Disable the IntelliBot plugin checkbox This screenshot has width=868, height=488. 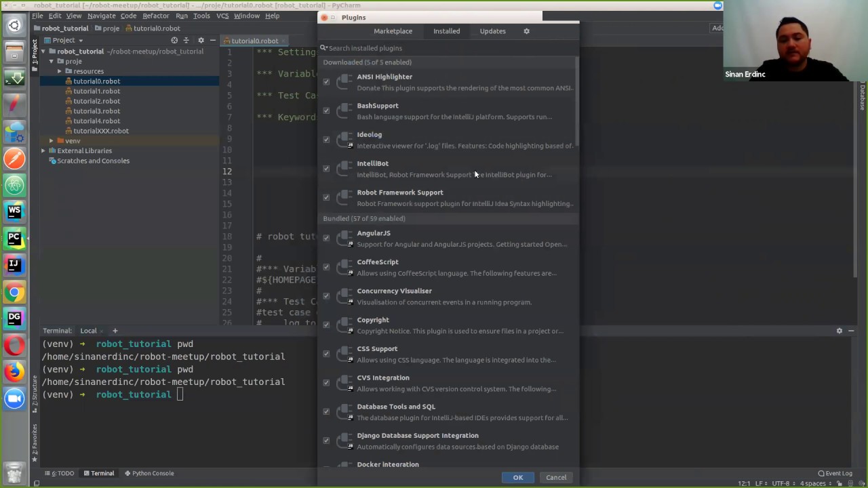326,169
